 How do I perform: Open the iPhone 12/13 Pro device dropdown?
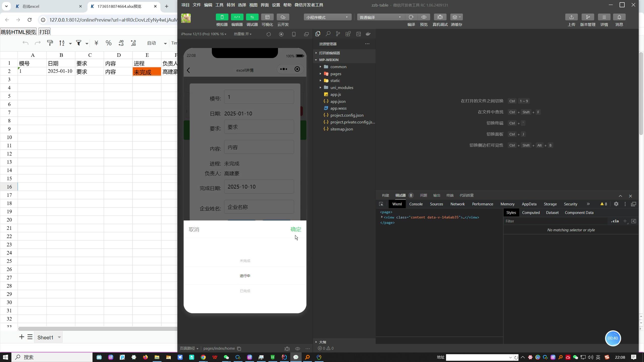click(204, 34)
